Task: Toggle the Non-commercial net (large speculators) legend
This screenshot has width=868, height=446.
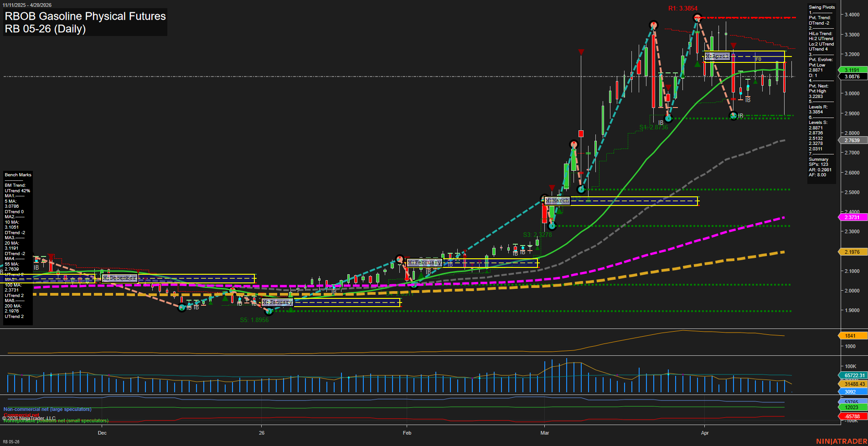Action: point(47,409)
